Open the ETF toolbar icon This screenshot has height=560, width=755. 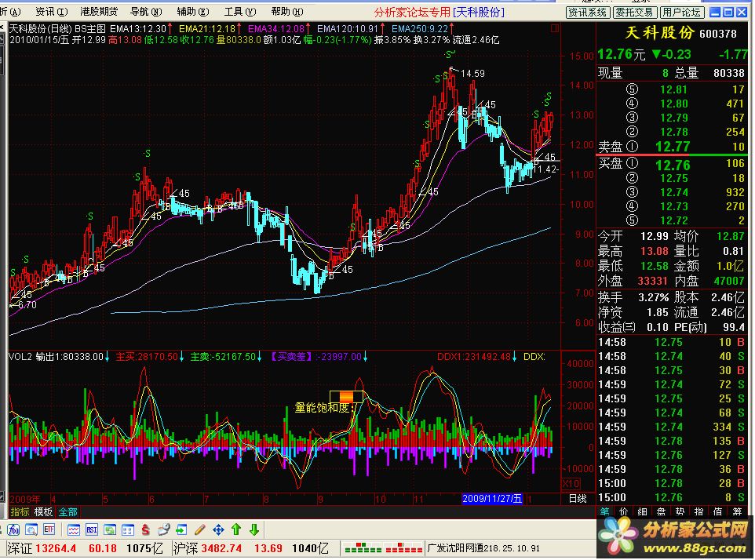point(49,529)
